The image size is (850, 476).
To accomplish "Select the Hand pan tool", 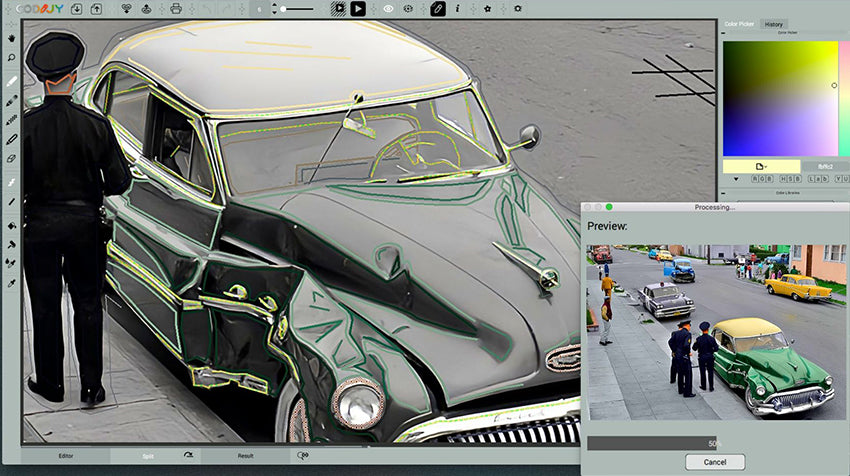I will pos(11,39).
